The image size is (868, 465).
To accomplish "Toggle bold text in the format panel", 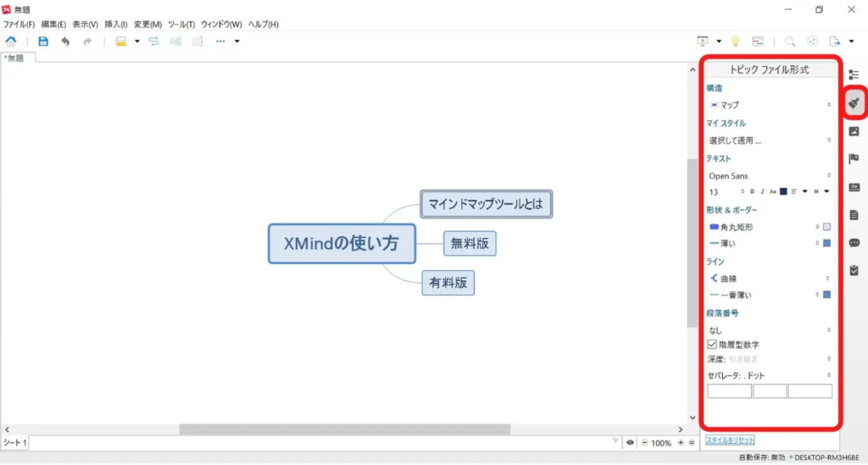I will pyautogui.click(x=752, y=192).
